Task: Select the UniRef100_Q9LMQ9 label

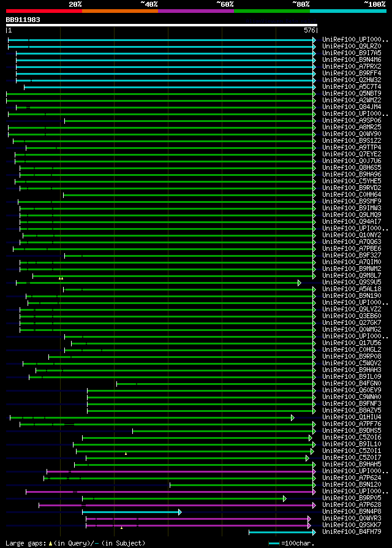Action: 352,215
